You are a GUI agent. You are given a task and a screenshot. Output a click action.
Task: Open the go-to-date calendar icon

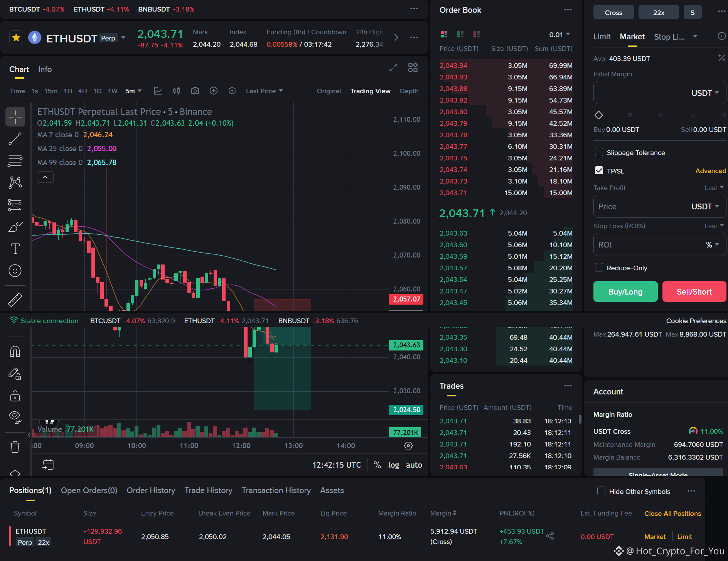click(48, 465)
